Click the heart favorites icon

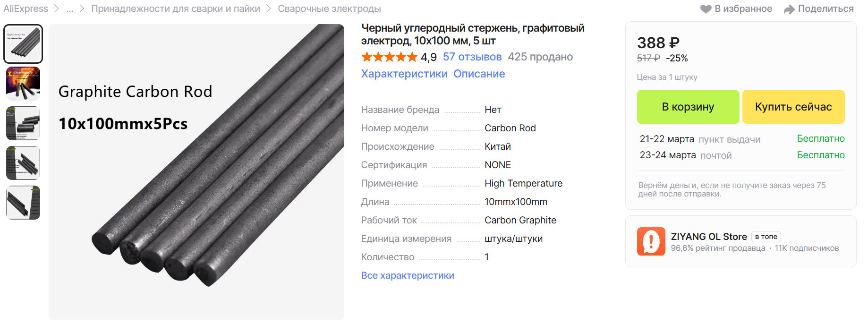coord(706,9)
